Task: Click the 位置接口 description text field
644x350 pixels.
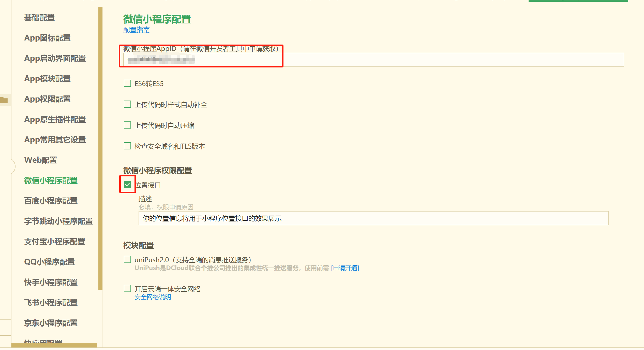Action: click(x=373, y=218)
